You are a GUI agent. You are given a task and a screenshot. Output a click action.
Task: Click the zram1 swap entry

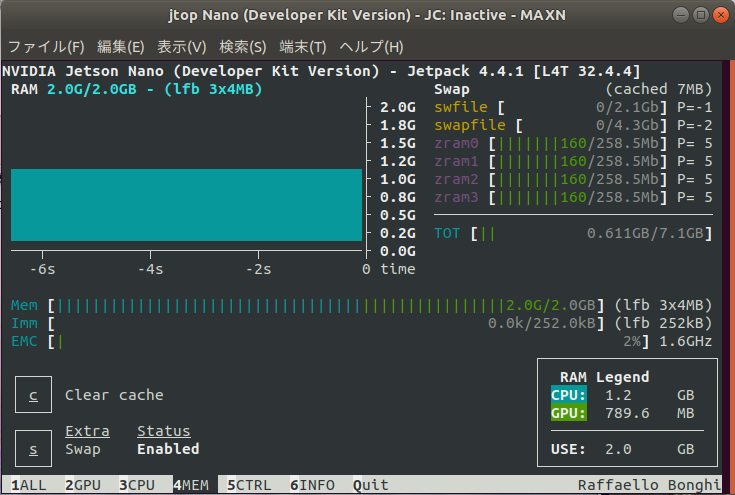tap(573, 161)
